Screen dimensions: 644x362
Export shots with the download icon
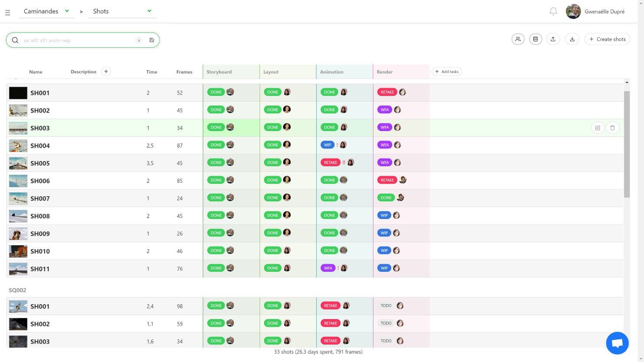pos(572,39)
